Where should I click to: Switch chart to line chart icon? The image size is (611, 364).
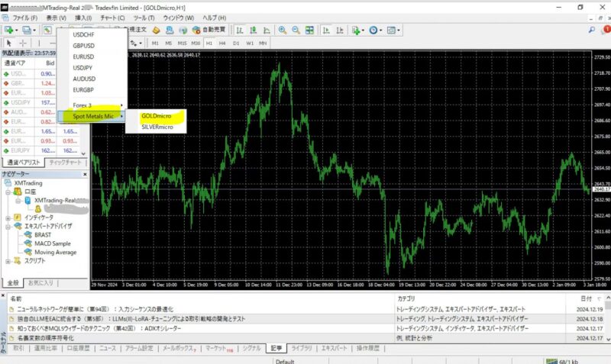coord(267,30)
